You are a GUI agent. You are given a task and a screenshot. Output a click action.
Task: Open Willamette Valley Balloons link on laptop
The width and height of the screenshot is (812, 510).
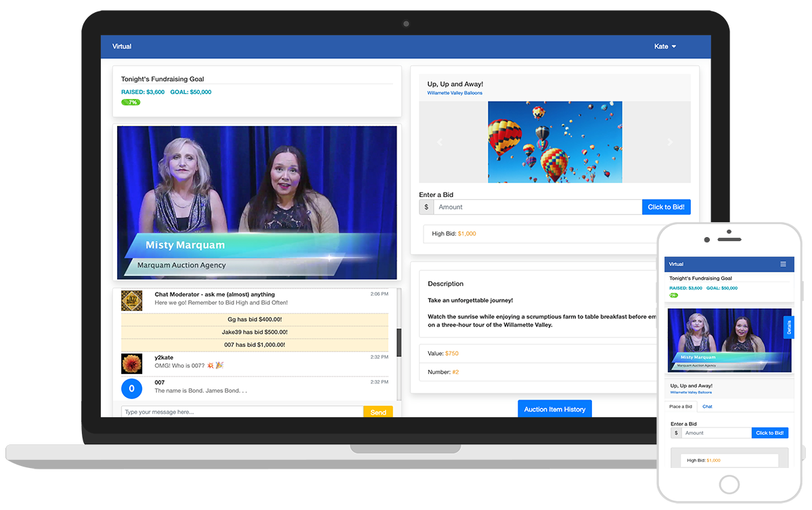click(455, 93)
